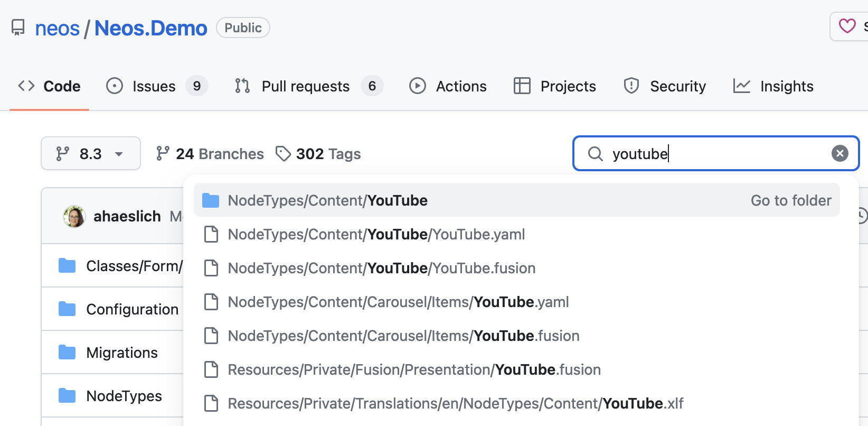Click the file icon beside Presentation/YouTube.fusion
Image resolution: width=868 pixels, height=426 pixels.
tap(211, 369)
